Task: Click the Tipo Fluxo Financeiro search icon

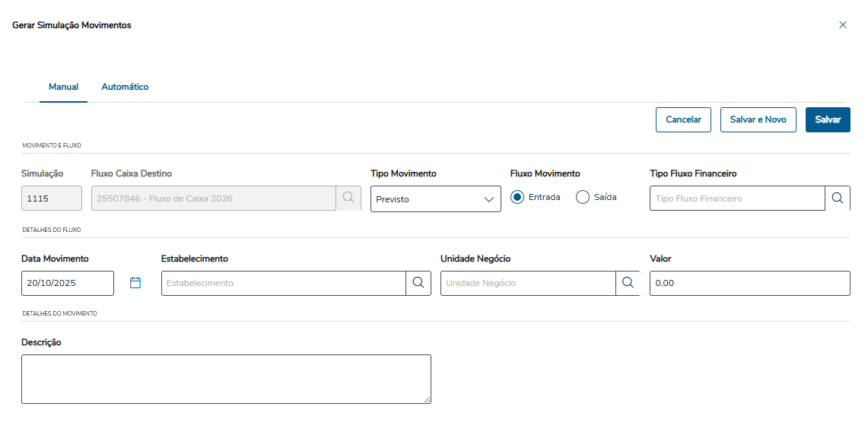Action: tap(837, 199)
